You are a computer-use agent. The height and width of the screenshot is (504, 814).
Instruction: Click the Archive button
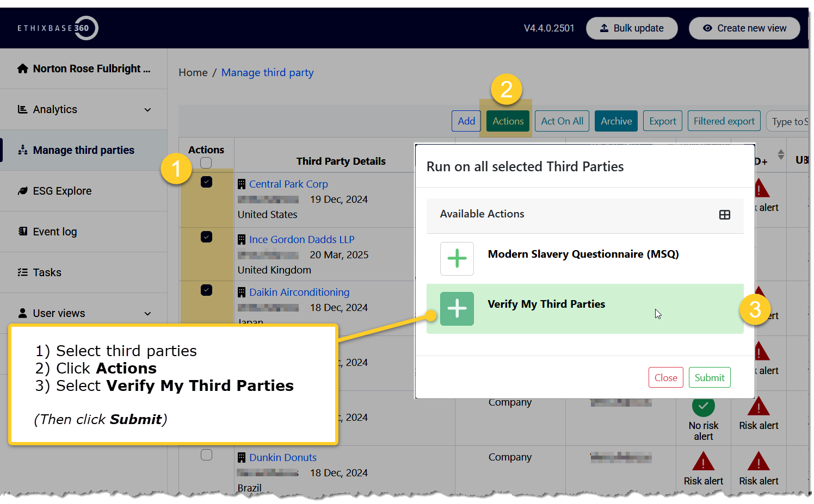pos(616,121)
